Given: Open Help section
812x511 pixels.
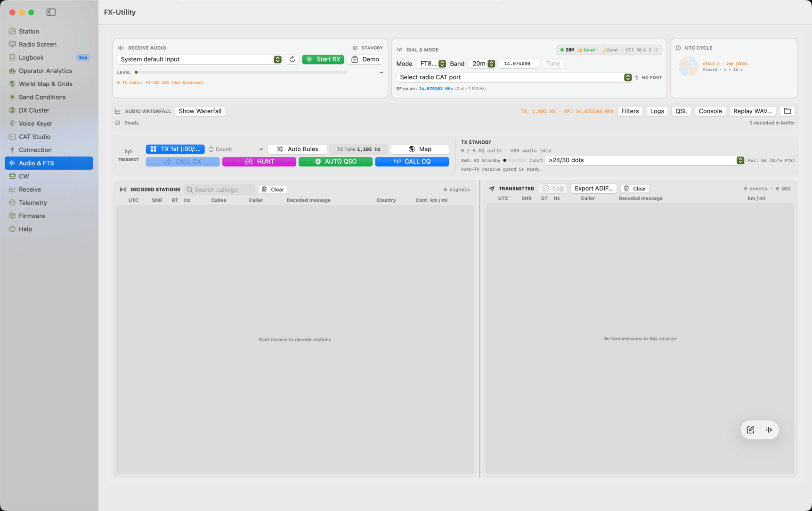Looking at the screenshot, I should pyautogui.click(x=49, y=229).
